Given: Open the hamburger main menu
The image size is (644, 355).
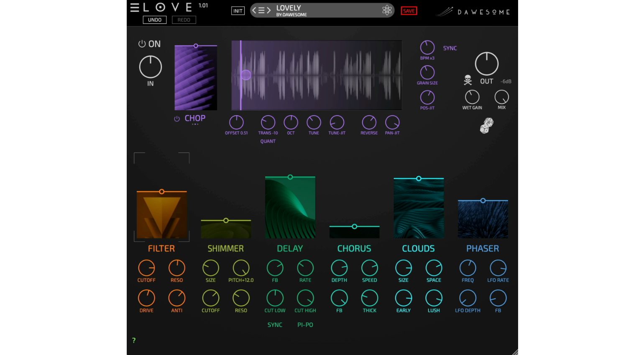Looking at the screenshot, I should (134, 8).
